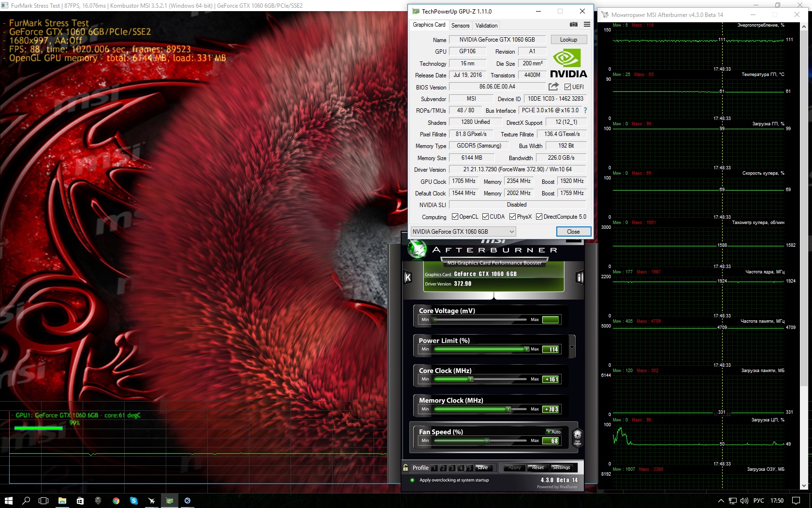
Task: Click the monitoring window scroll-down arrow
Action: (x=804, y=486)
